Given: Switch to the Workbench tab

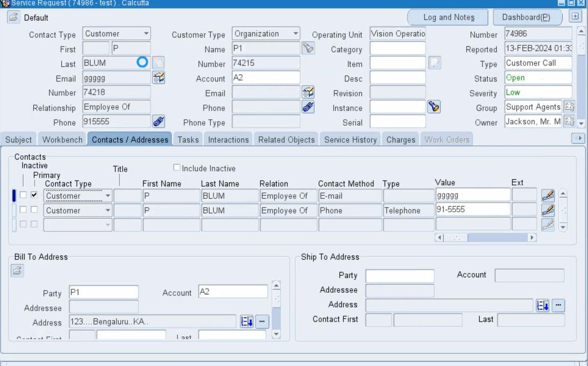Looking at the screenshot, I should [x=62, y=139].
